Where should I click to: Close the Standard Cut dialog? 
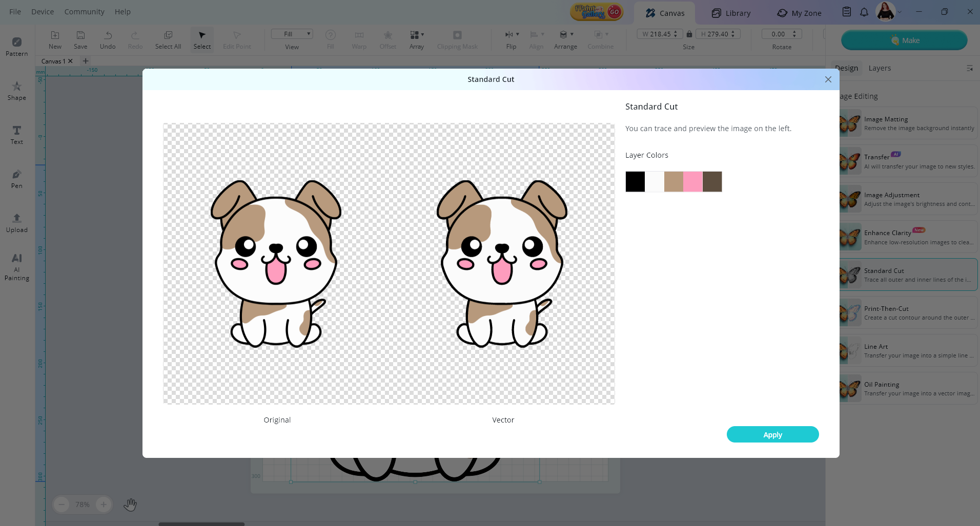pos(828,79)
